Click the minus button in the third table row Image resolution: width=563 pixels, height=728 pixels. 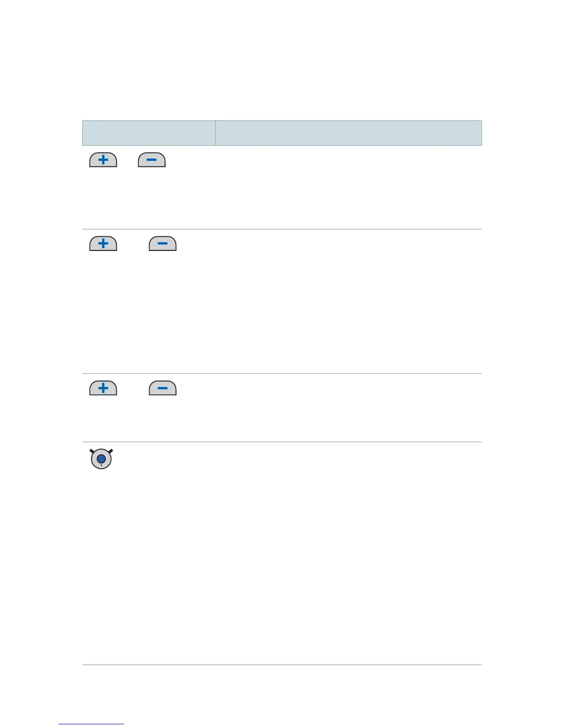[163, 388]
